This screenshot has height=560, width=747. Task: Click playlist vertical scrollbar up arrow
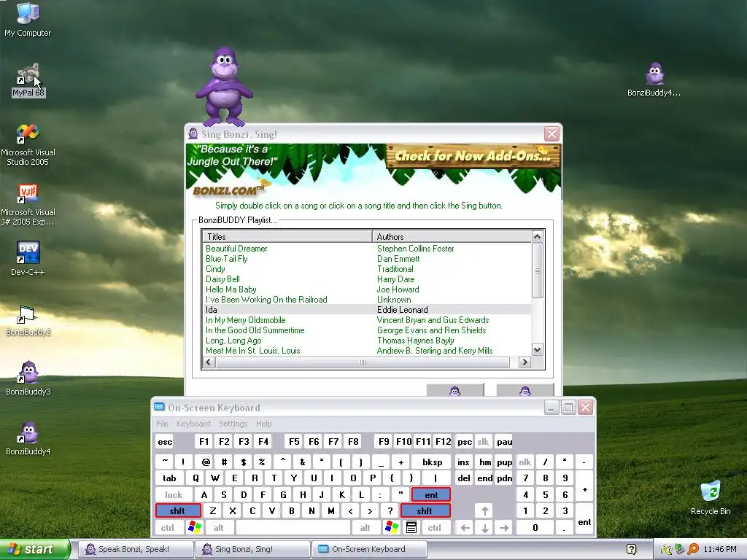538,237
